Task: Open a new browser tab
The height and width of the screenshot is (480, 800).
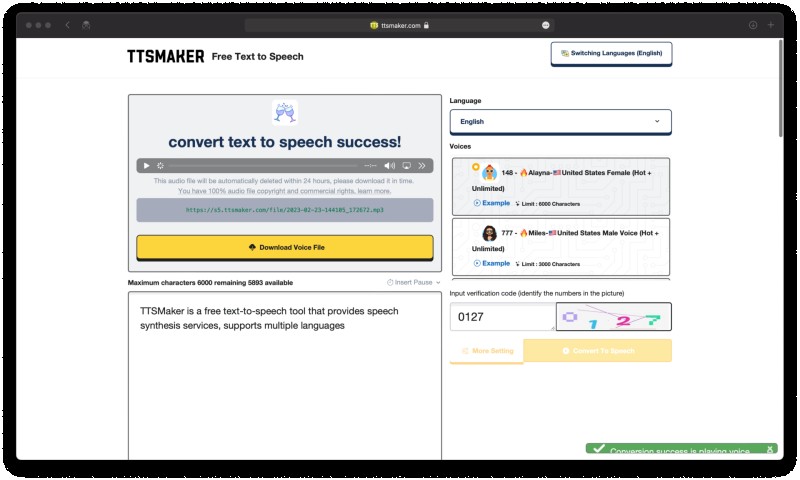Action: click(771, 25)
